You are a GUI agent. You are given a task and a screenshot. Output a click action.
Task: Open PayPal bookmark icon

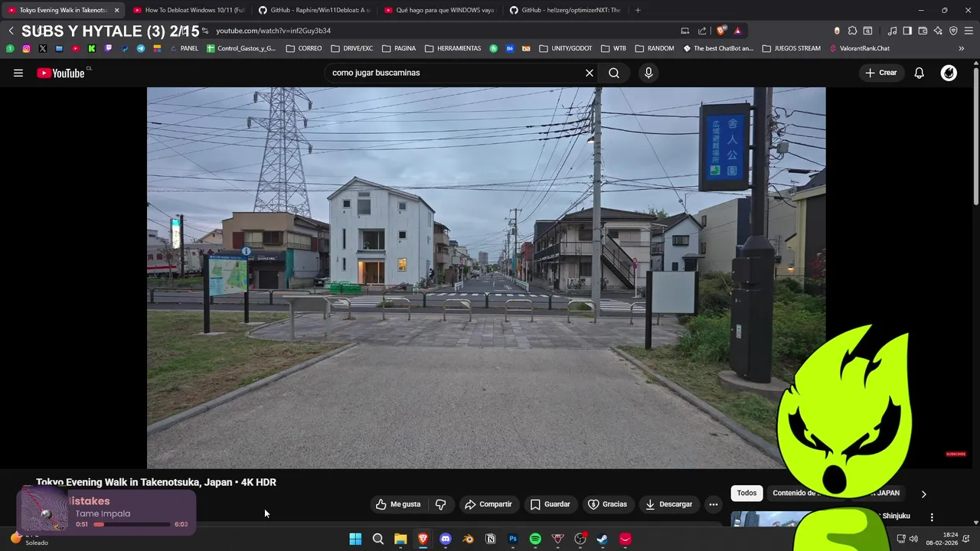click(125, 48)
